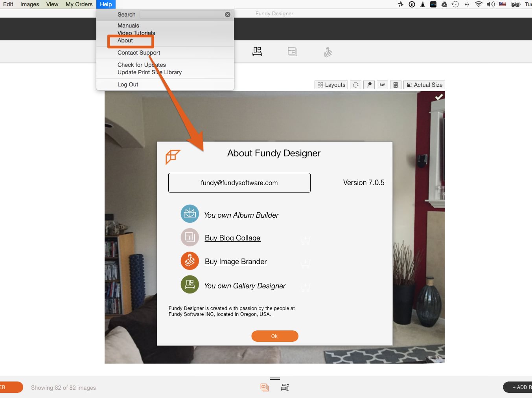Viewport: 532px width, 398px height.
Task: Click the Version 7.0.5 text
Action: [x=364, y=183]
